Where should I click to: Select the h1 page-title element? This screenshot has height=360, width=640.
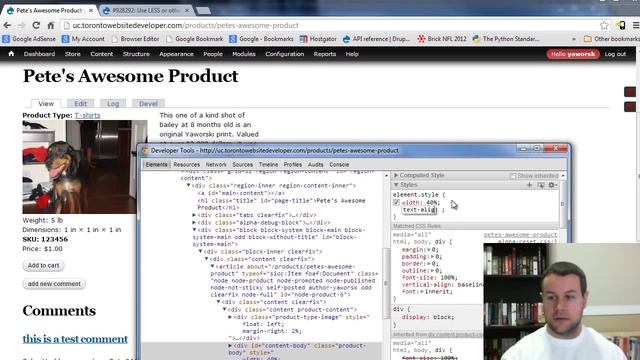point(281,204)
